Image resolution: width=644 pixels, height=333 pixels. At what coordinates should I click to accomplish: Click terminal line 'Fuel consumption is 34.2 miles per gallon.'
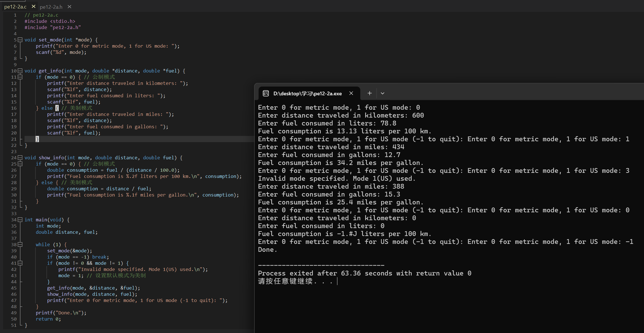[x=341, y=163]
